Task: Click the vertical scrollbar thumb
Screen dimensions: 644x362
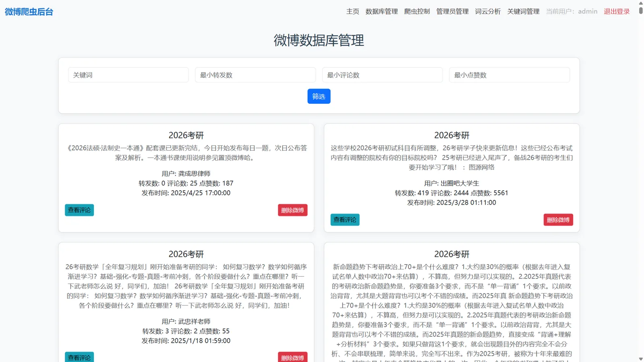Action: point(641,10)
